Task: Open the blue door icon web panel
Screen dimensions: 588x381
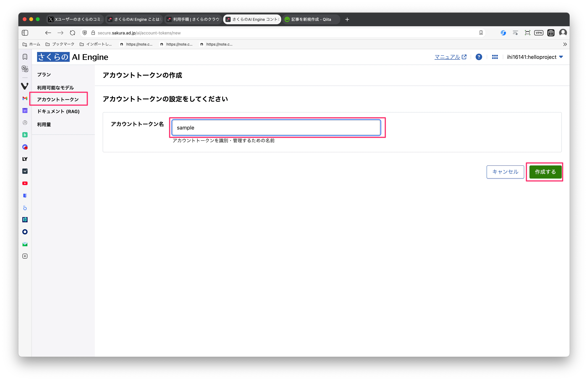Action: coord(25,195)
